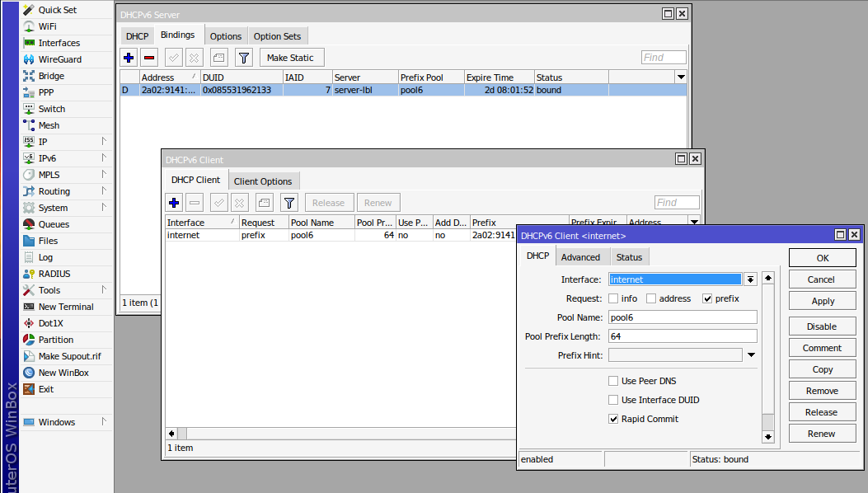Open the column selector dropdown in Bindings table
The height and width of the screenshot is (493, 868).
point(681,77)
